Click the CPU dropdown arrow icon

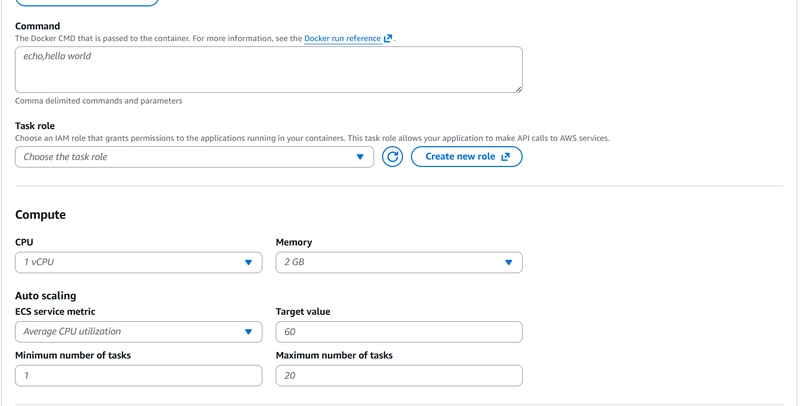pyautogui.click(x=248, y=262)
